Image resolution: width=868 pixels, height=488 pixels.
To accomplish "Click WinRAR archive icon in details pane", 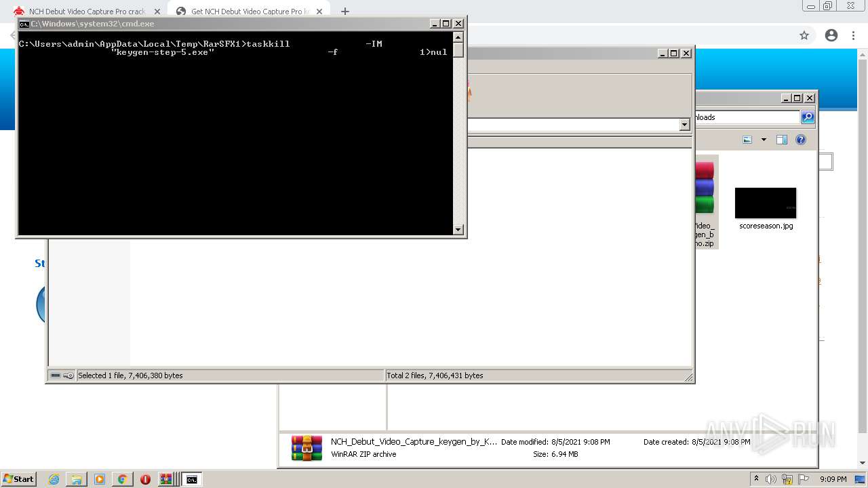I will coord(307,448).
